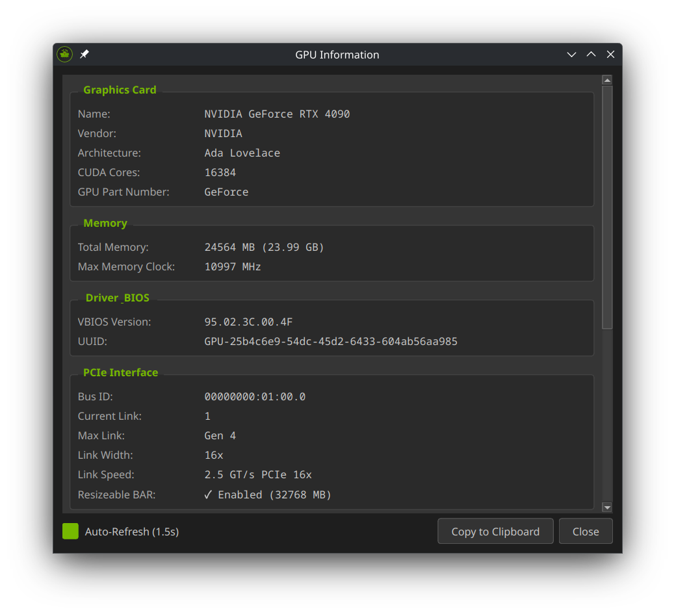Select the Memory section header
The width and height of the screenshot is (676, 616).
tap(105, 223)
